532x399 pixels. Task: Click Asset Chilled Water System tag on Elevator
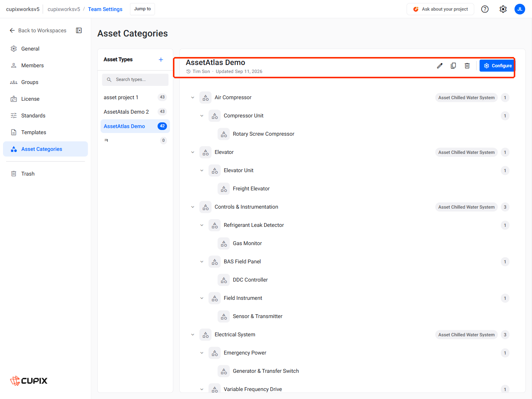click(467, 152)
